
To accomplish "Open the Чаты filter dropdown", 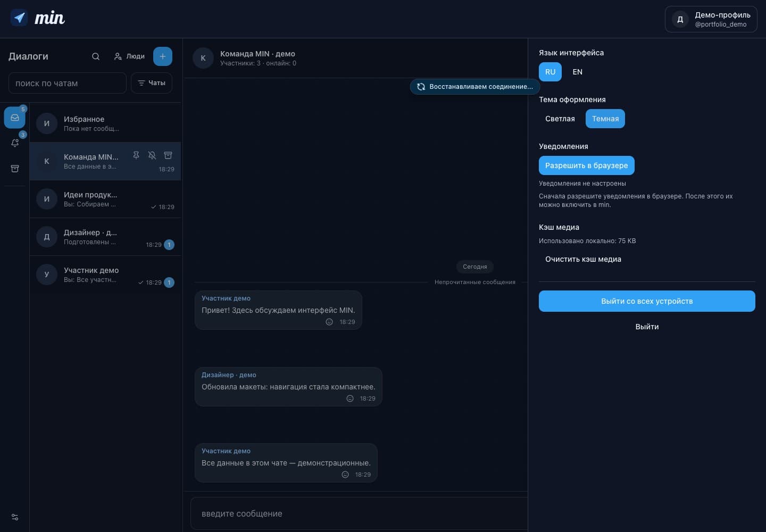I will click(152, 83).
